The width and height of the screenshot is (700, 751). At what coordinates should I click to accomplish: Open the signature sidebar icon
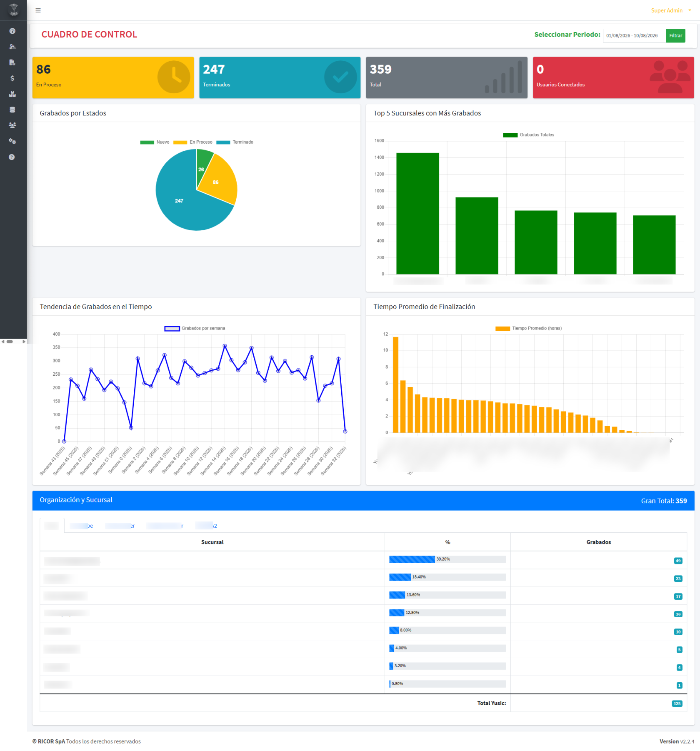[x=12, y=47]
